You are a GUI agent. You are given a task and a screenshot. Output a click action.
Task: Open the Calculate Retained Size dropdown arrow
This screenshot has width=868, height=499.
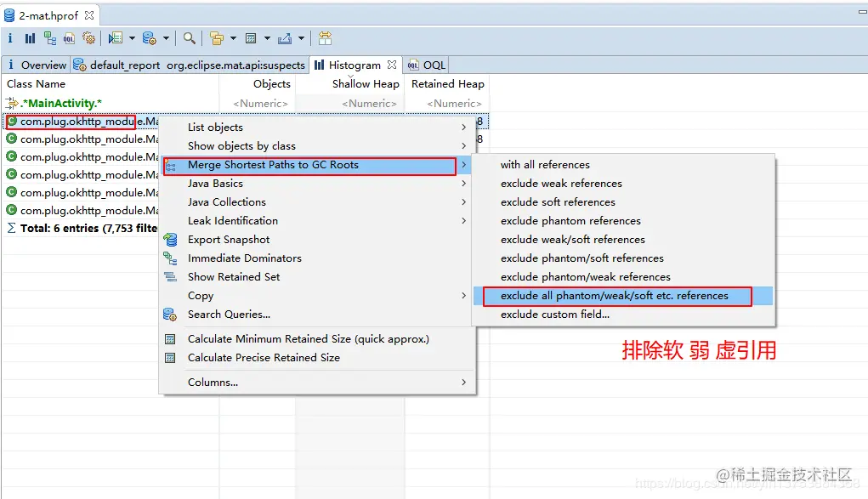tap(267, 38)
